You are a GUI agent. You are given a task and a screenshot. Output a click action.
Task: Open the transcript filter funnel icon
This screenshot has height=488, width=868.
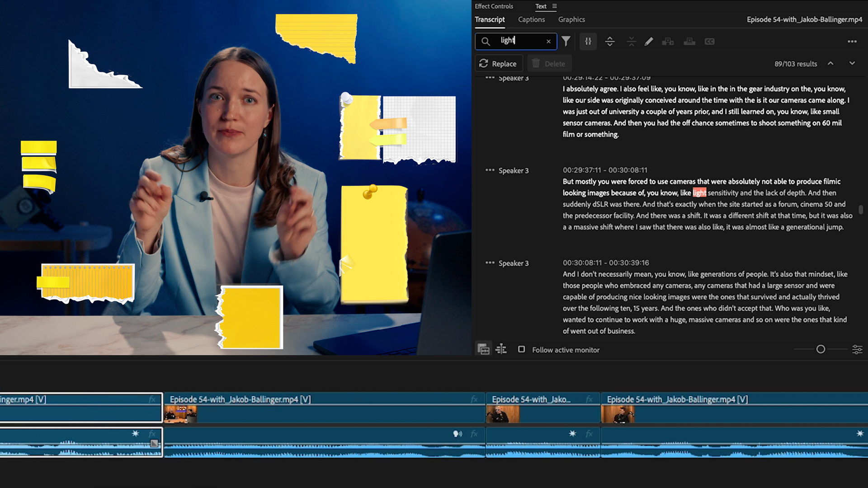pos(566,41)
